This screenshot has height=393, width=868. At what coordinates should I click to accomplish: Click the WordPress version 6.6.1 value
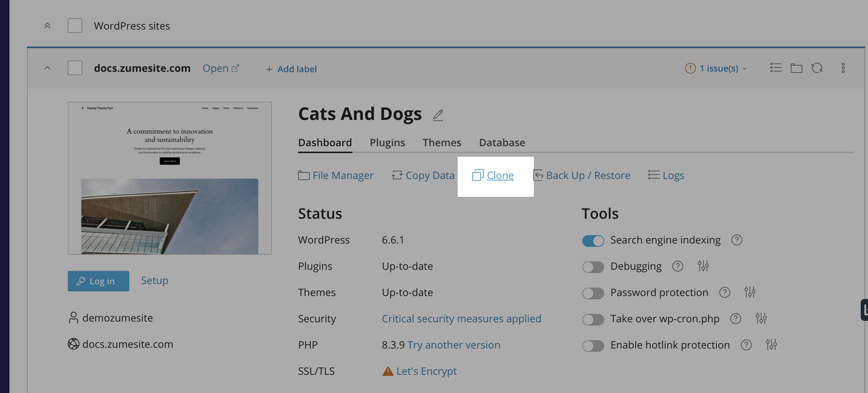[x=393, y=240]
